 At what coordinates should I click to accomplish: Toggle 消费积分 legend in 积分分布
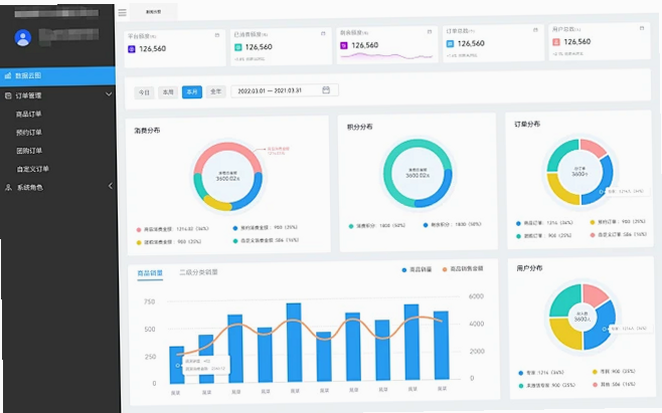pyautogui.click(x=377, y=226)
